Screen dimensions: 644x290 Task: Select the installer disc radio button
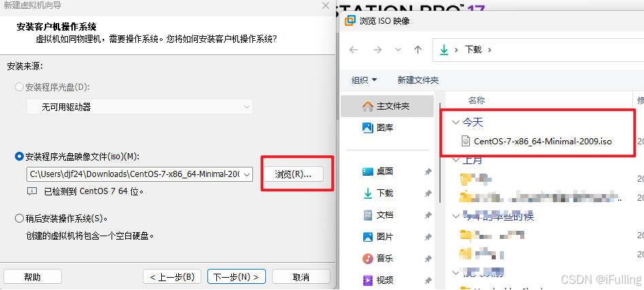tap(19, 87)
